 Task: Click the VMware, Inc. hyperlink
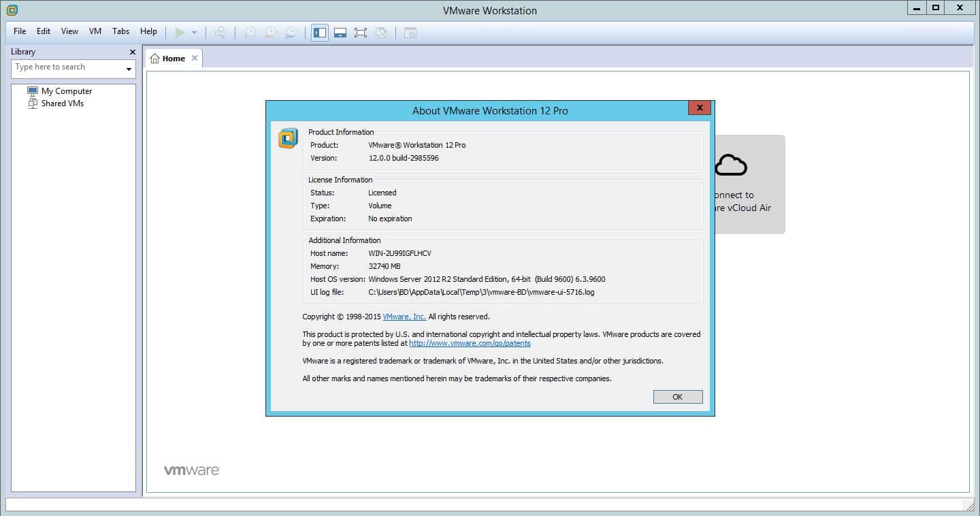[x=404, y=317]
